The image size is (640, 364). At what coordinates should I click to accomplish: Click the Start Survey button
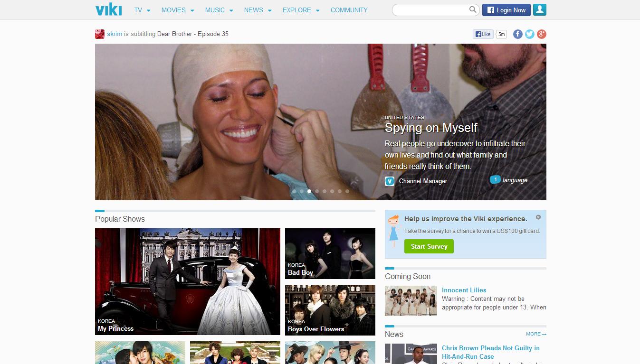coord(429,246)
